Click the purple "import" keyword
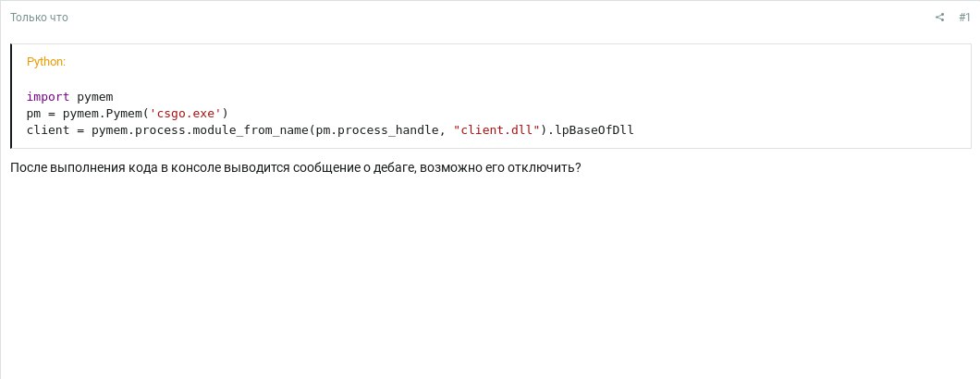Screen dimensions: 980x379 point(49,97)
